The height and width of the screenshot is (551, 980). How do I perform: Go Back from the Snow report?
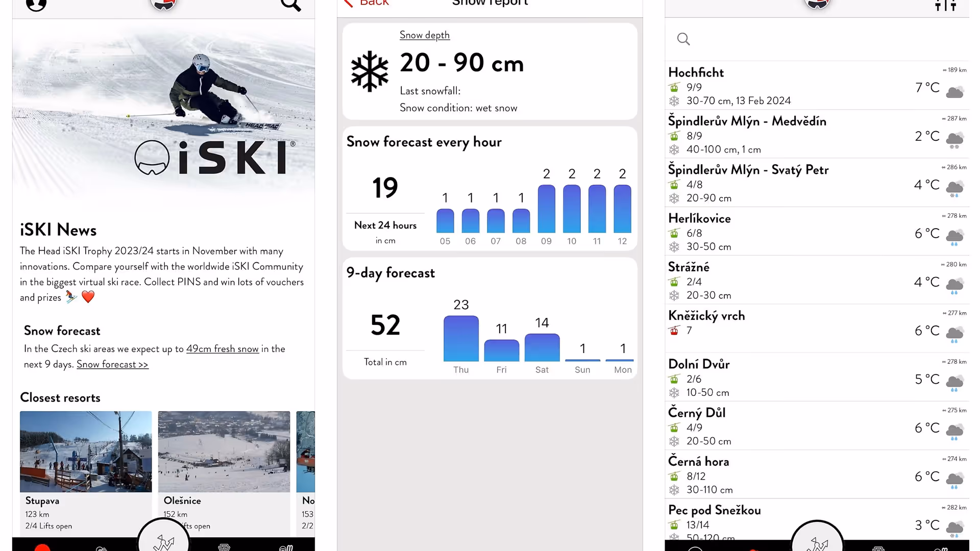coord(366,3)
